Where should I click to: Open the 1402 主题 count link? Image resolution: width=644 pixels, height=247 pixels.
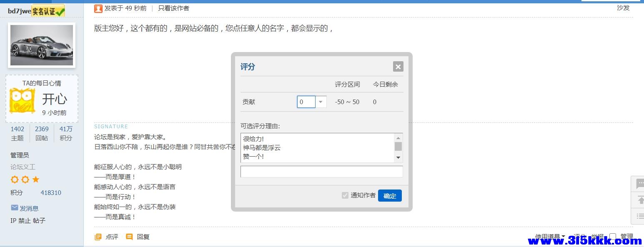coord(18,129)
